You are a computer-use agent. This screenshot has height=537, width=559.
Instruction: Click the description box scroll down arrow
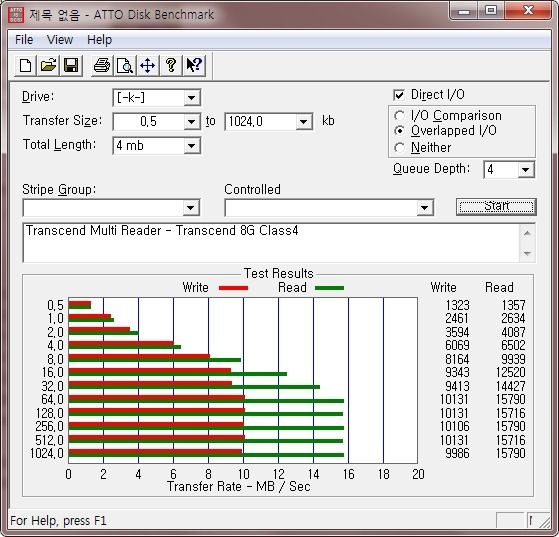click(527, 253)
